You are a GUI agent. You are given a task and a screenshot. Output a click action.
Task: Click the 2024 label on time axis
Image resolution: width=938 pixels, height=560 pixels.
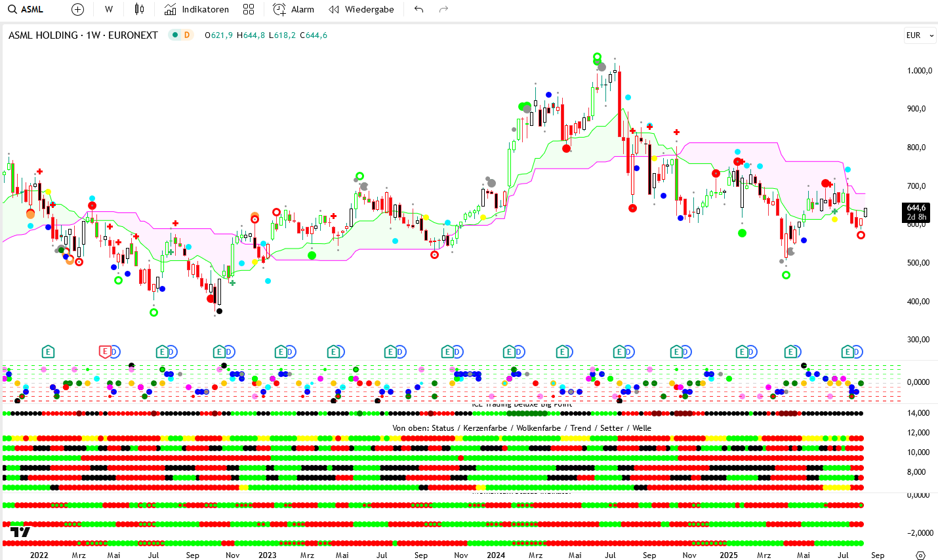coord(496,555)
